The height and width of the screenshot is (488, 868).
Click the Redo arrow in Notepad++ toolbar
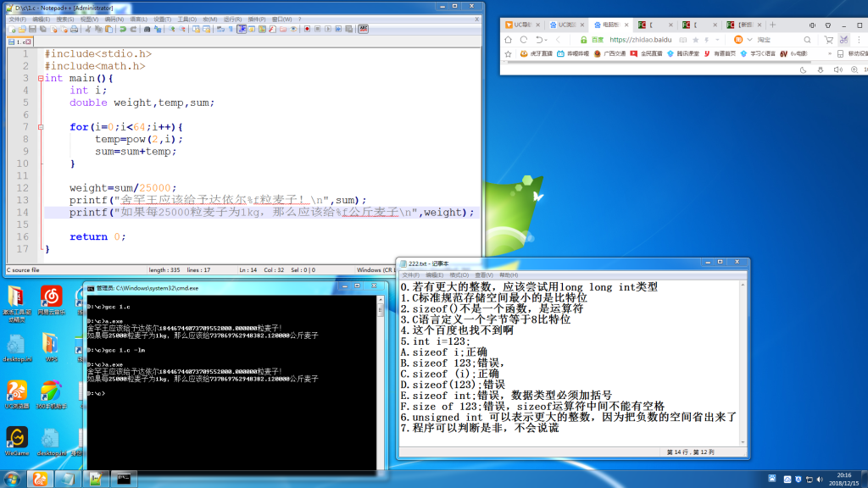click(133, 30)
